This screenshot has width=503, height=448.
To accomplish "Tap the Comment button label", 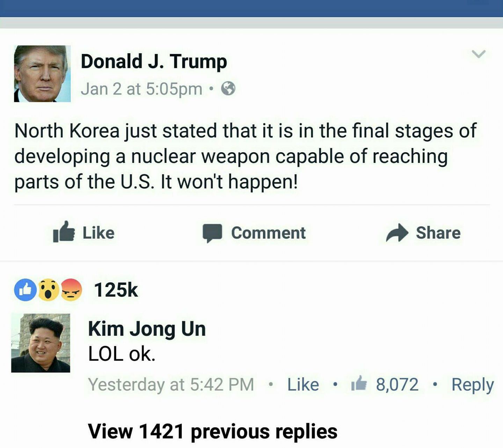I will coord(268,233).
